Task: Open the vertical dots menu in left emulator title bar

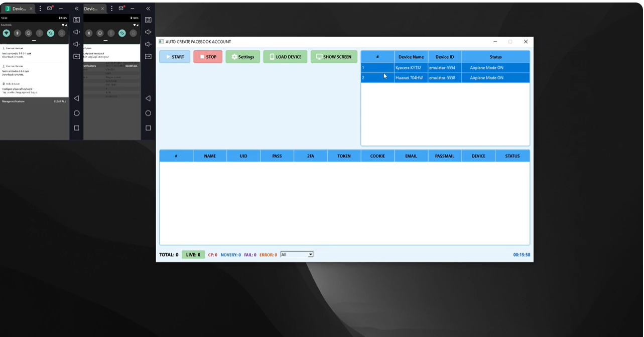Action: [40, 9]
